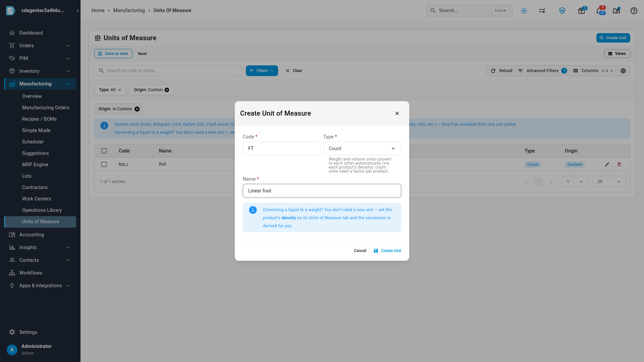The width and height of the screenshot is (644, 362).
Task: Open the Type: All filter dropdown
Action: click(x=110, y=90)
